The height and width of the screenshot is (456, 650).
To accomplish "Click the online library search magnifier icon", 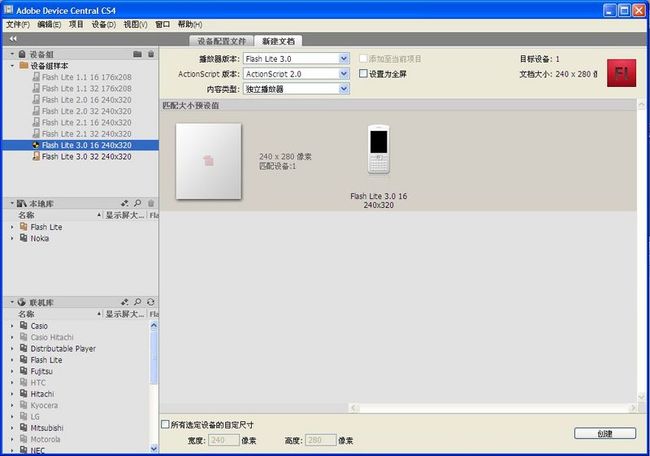I will coord(138,302).
